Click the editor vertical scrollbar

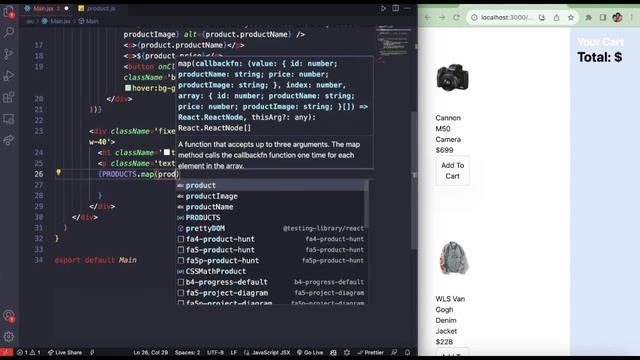point(414,180)
